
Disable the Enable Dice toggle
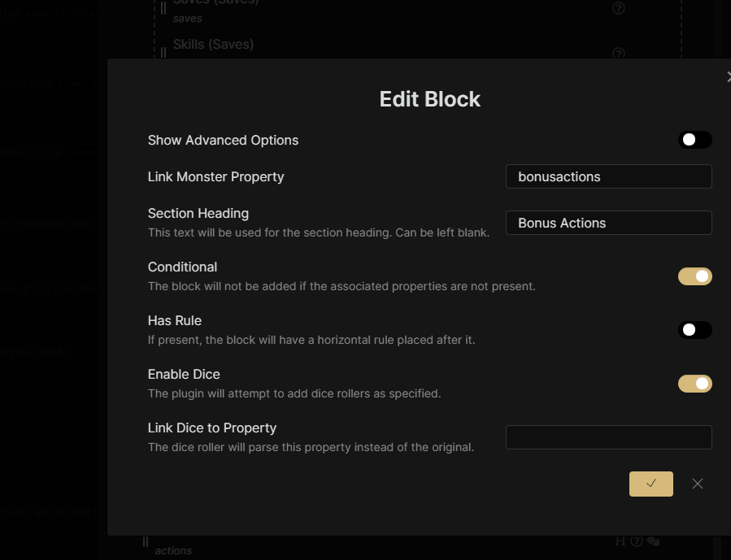(694, 383)
